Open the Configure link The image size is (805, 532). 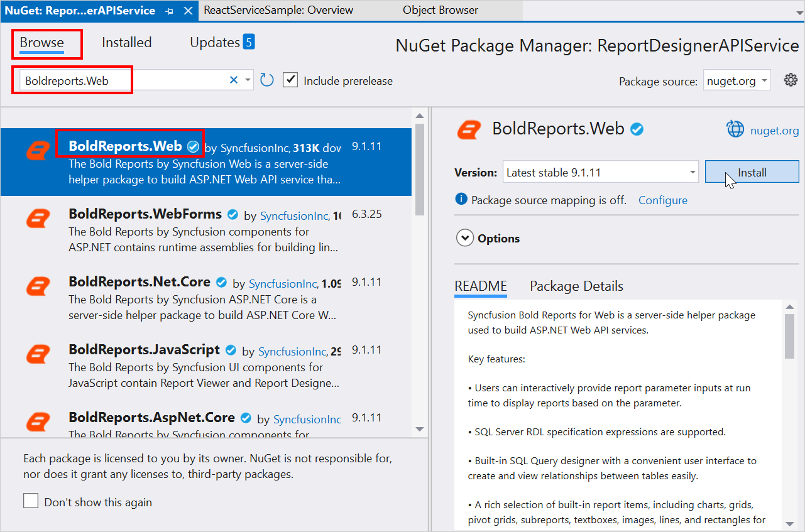point(663,200)
